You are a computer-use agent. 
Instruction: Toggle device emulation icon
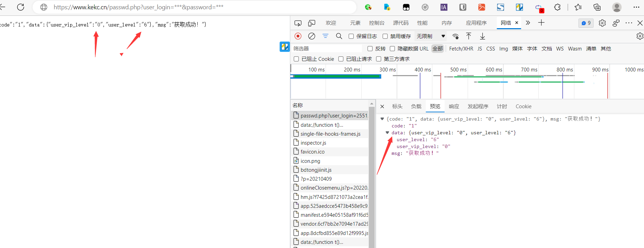point(312,23)
